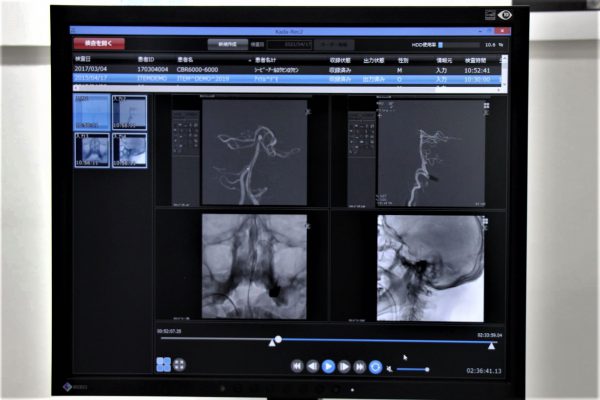600x400 pixels.
Task: Click the red open examination button
Action: pos(98,44)
